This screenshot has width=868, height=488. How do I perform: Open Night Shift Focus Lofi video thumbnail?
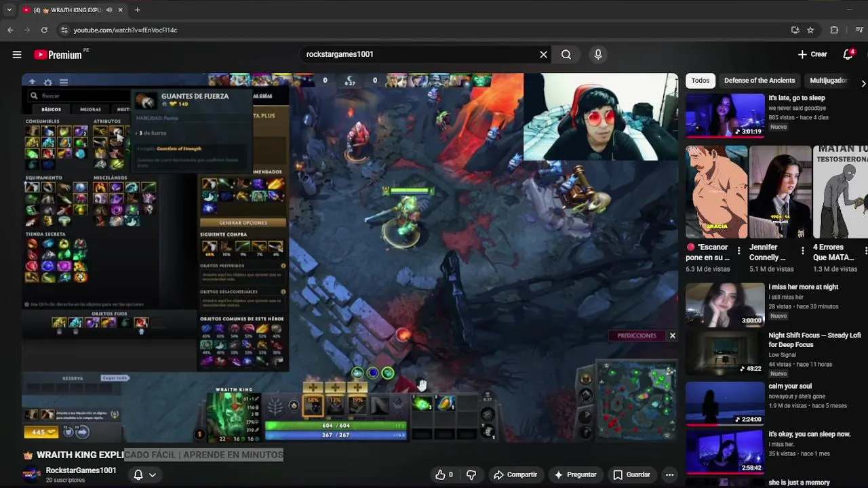(725, 353)
